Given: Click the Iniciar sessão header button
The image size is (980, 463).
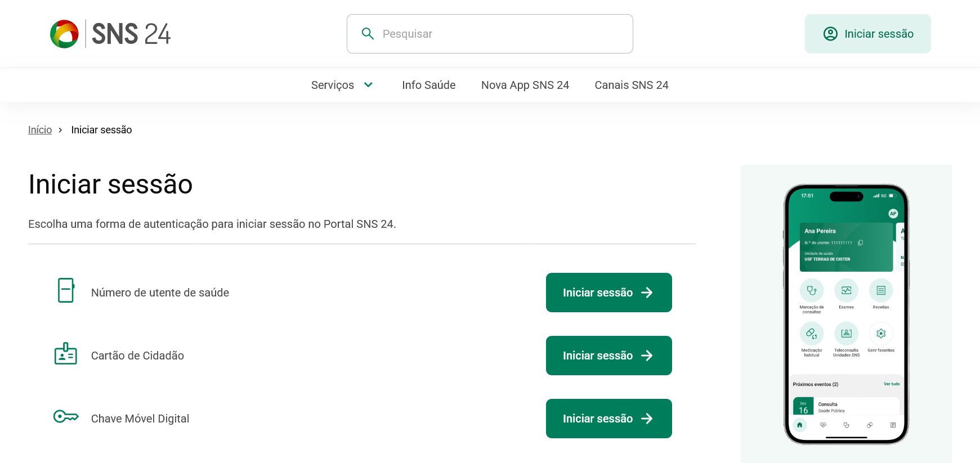Looking at the screenshot, I should (867, 34).
